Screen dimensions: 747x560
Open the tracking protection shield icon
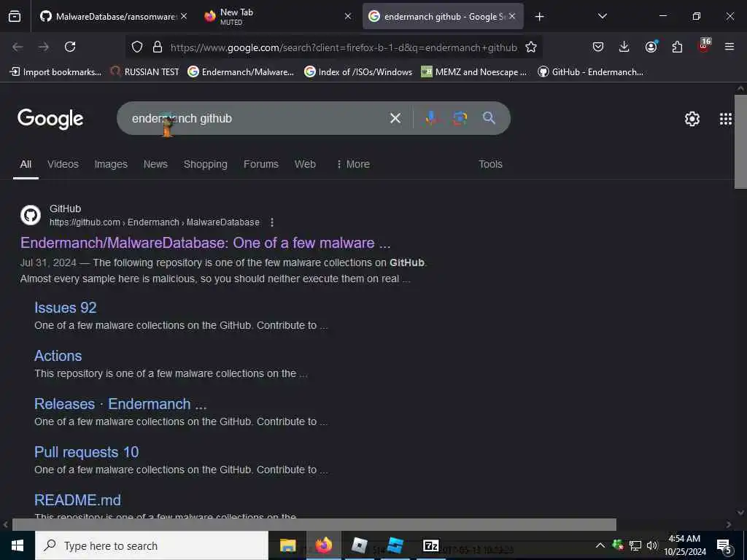(137, 47)
